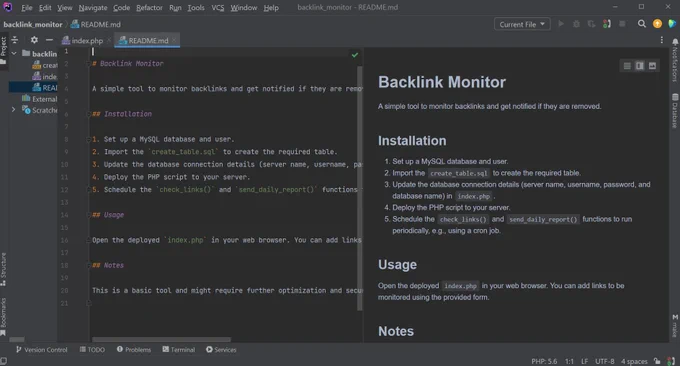Open the Database tool window
The height and width of the screenshot is (366, 680).
(x=675, y=111)
